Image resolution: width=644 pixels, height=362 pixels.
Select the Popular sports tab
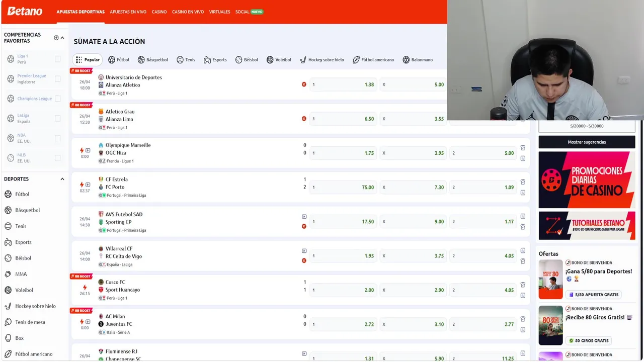tap(88, 60)
